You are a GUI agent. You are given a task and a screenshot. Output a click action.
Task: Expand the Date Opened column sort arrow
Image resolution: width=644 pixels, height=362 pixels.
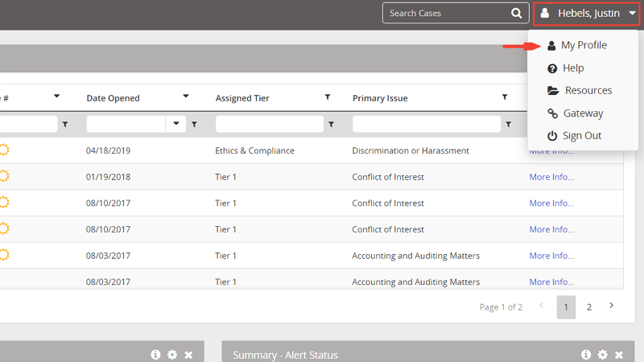point(186,97)
